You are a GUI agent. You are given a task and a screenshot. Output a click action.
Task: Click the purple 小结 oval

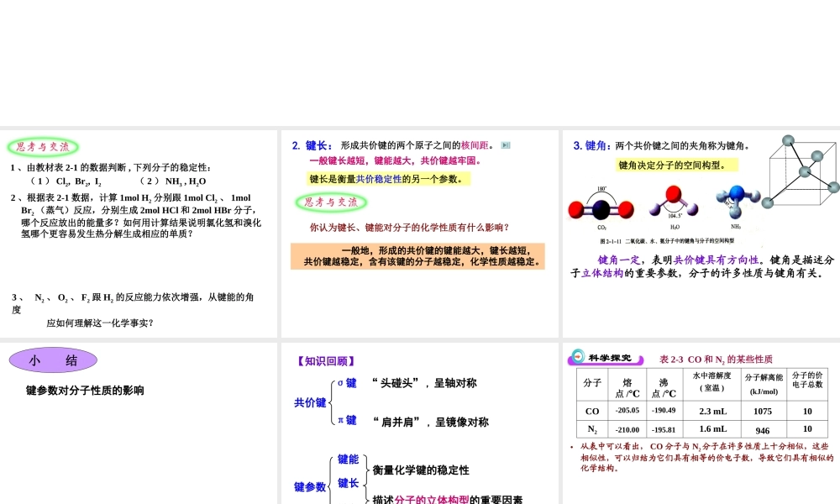53,360
